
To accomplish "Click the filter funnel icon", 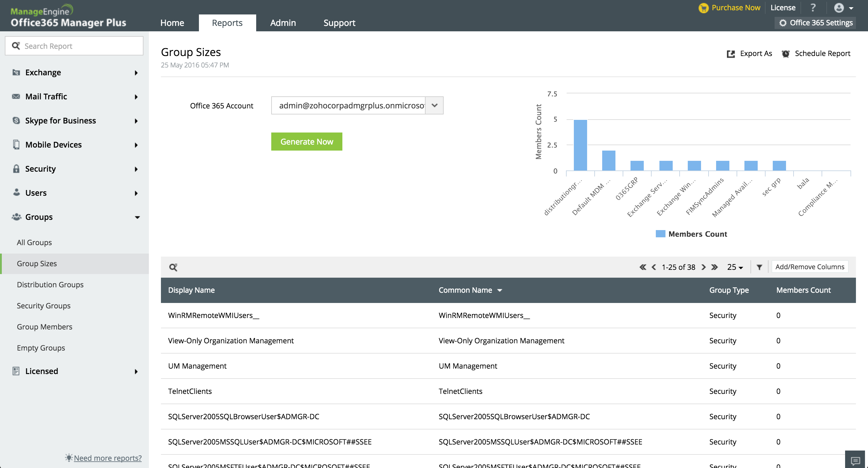I will coord(759,267).
